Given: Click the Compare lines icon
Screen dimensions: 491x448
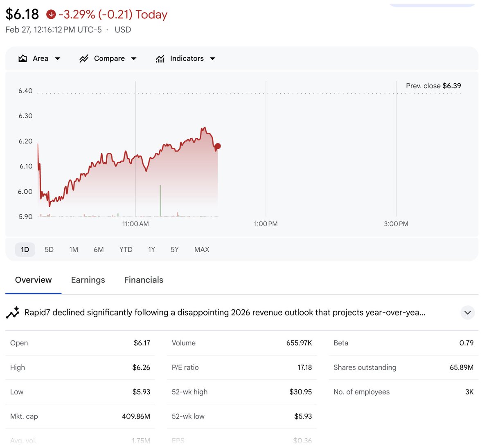Looking at the screenshot, I should (x=84, y=58).
